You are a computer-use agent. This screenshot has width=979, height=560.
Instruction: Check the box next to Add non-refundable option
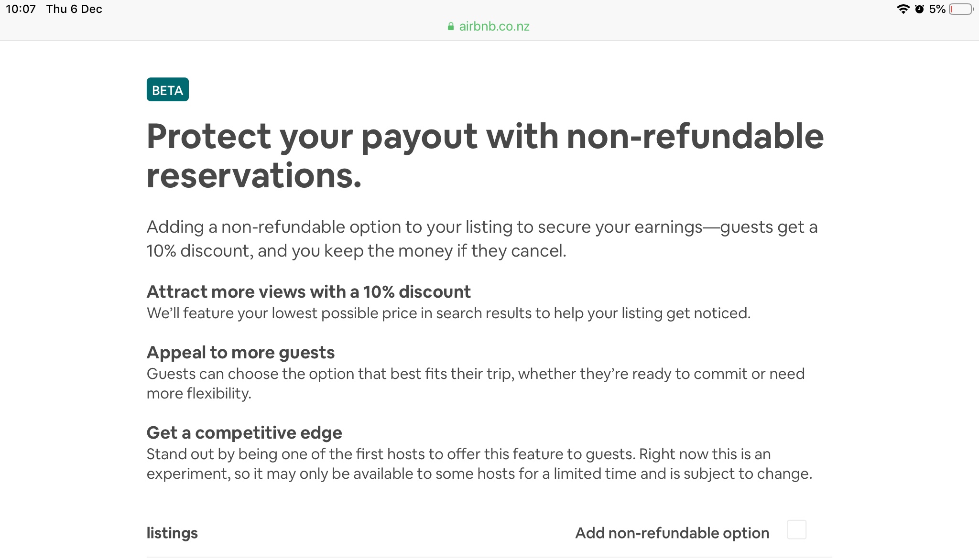point(797,529)
